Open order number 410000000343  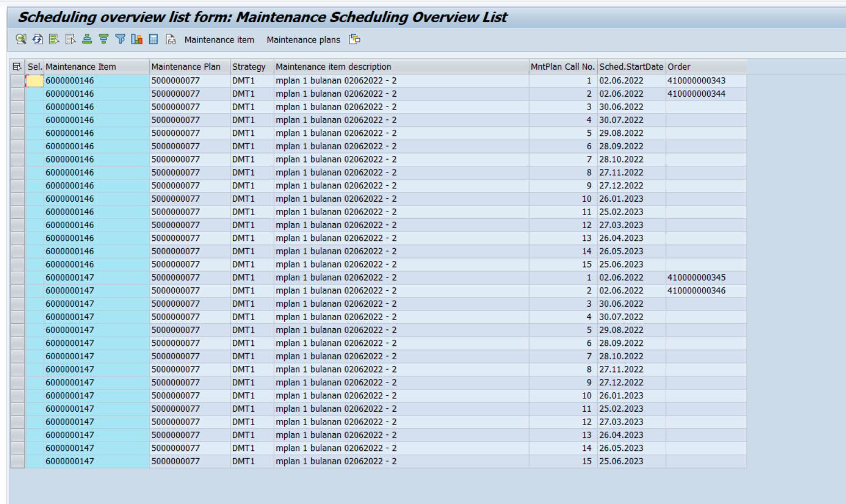(x=696, y=81)
